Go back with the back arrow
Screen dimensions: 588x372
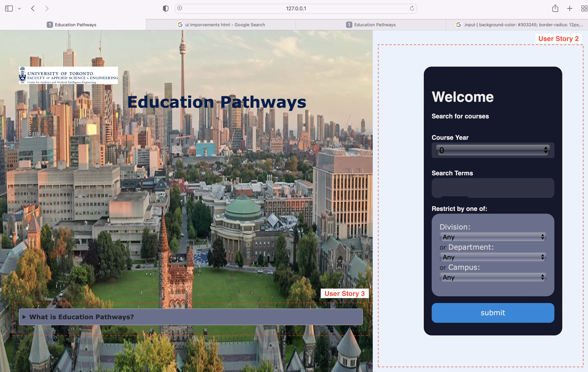coord(33,8)
